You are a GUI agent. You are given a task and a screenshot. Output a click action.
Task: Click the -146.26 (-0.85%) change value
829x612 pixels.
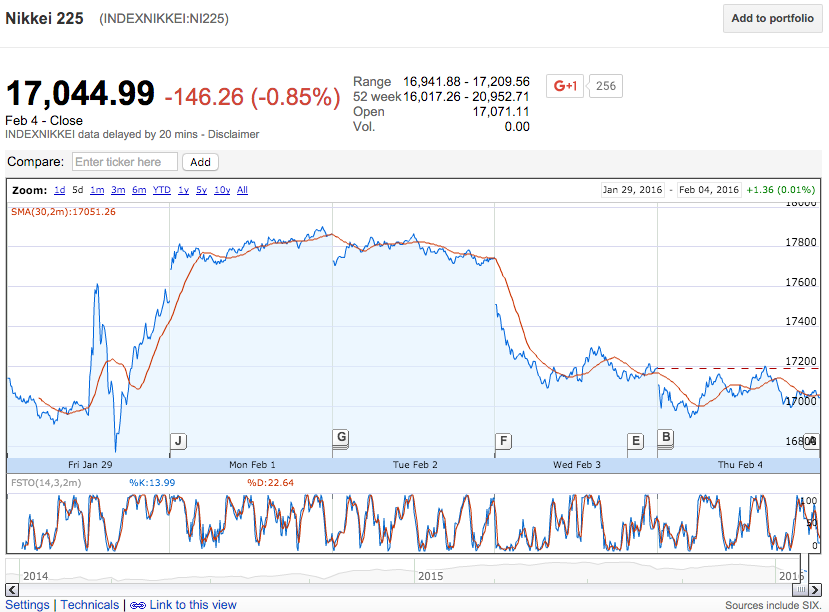253,97
